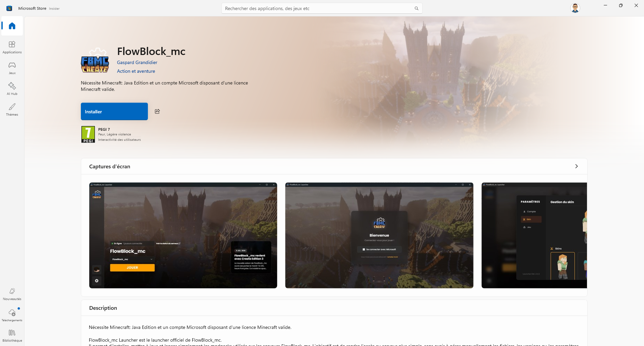Click the Captures d'écran heading
The width and height of the screenshot is (644, 346).
point(110,166)
